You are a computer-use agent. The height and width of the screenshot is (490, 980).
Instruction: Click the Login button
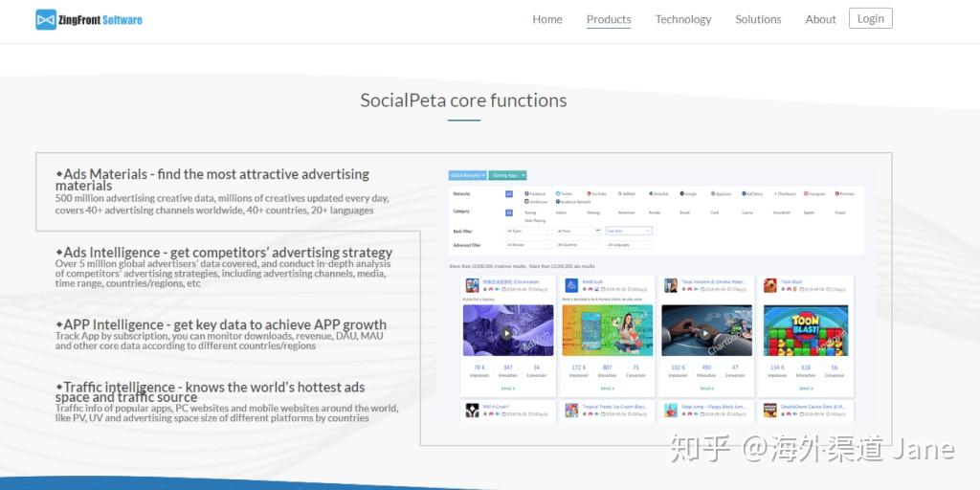pos(871,18)
